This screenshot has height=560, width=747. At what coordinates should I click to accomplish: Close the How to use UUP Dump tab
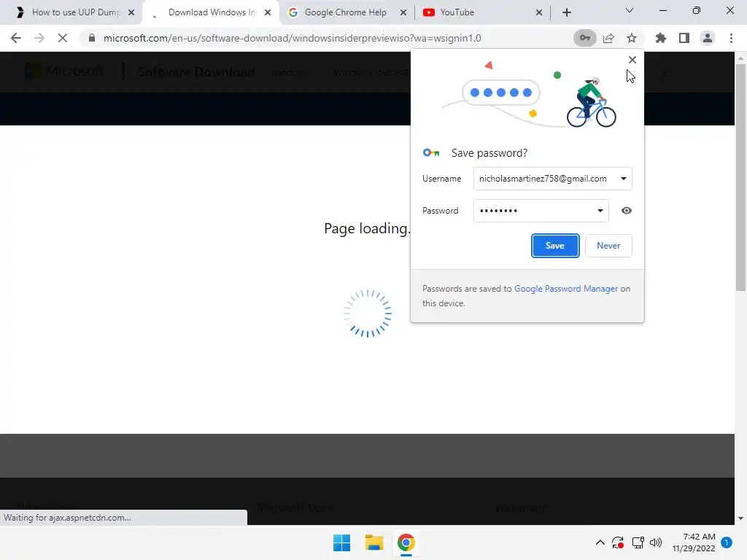[x=131, y=12]
